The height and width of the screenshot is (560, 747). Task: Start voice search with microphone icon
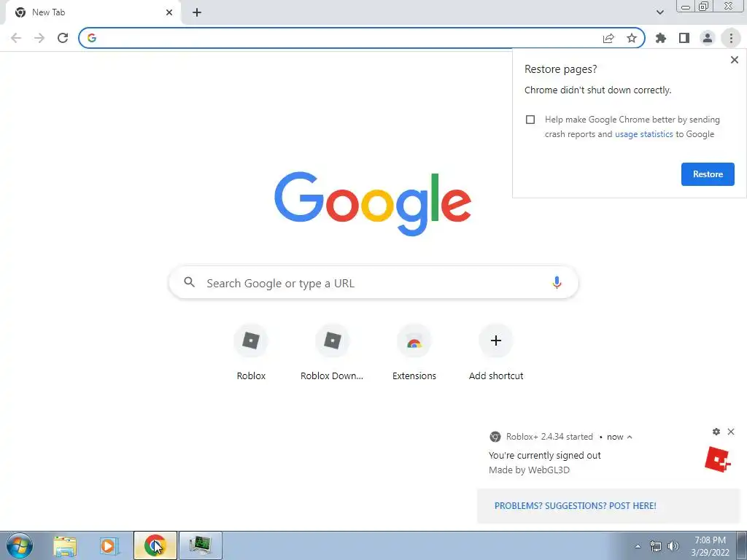pyautogui.click(x=557, y=282)
